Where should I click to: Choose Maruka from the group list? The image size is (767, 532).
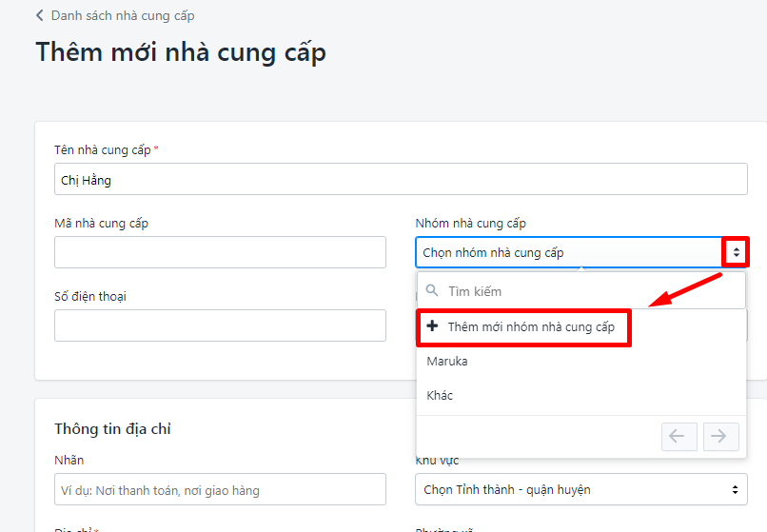click(447, 362)
